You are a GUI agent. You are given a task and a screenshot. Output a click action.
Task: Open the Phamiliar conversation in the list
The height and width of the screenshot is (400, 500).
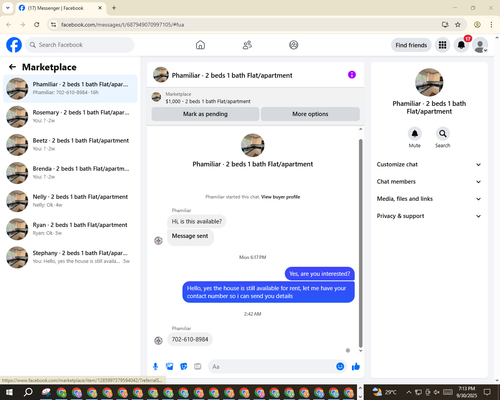pyautogui.click(x=70, y=89)
